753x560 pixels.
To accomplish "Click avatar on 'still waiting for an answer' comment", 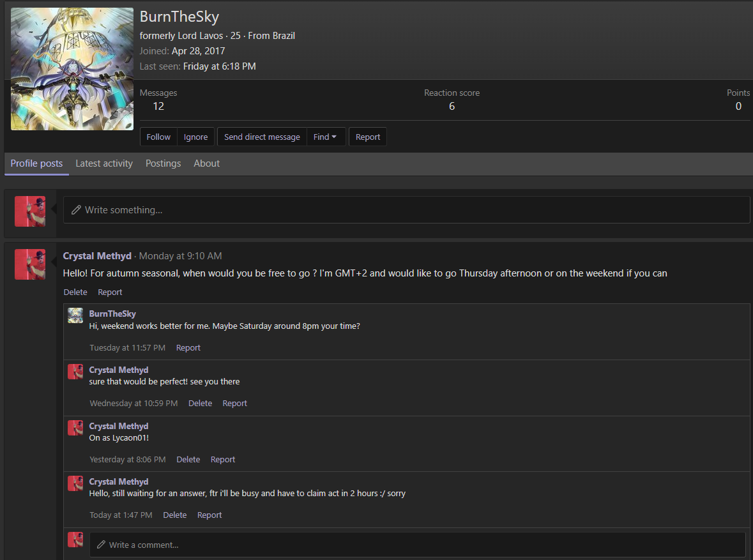I will [x=75, y=483].
